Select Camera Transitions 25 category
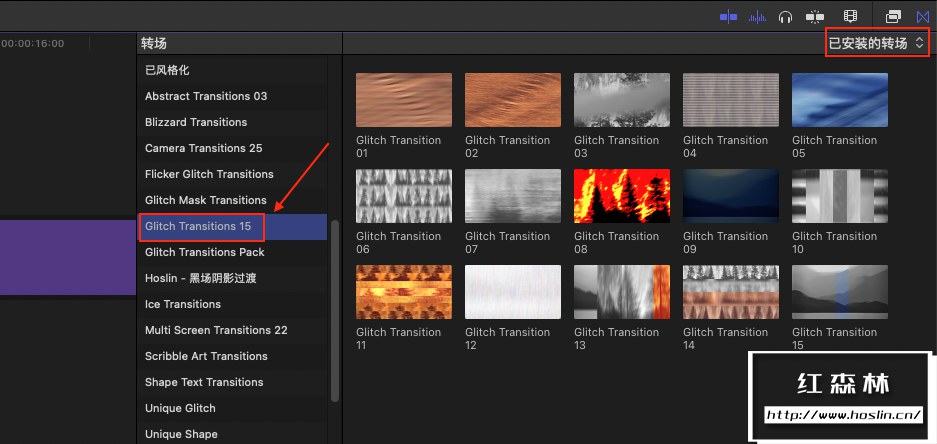Viewport: 937px width, 444px height. (x=232, y=148)
